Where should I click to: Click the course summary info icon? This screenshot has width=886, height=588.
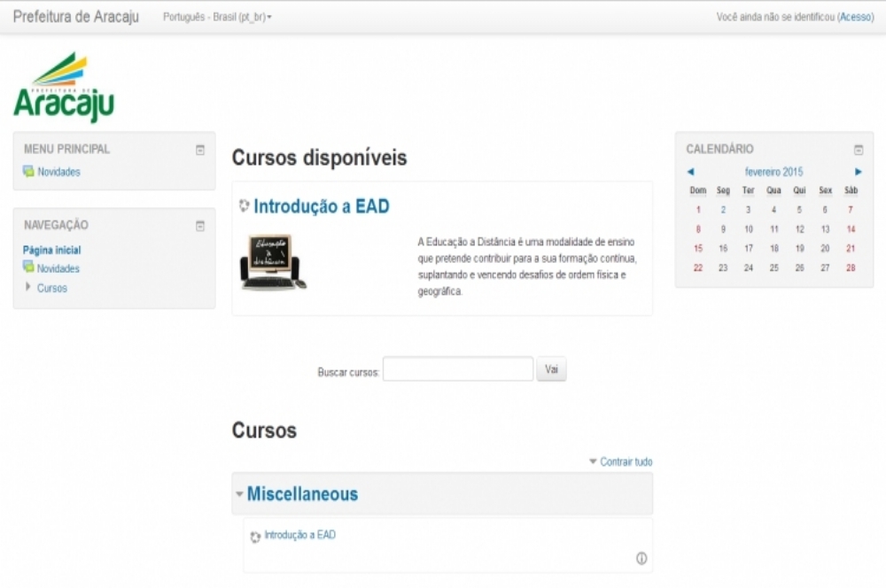pos(641,558)
